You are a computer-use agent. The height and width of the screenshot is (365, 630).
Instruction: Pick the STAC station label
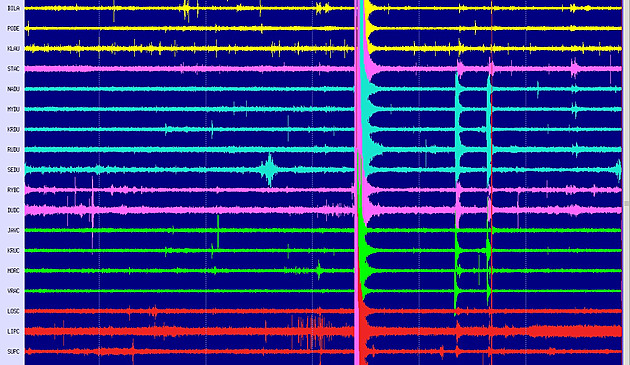[x=13, y=69]
